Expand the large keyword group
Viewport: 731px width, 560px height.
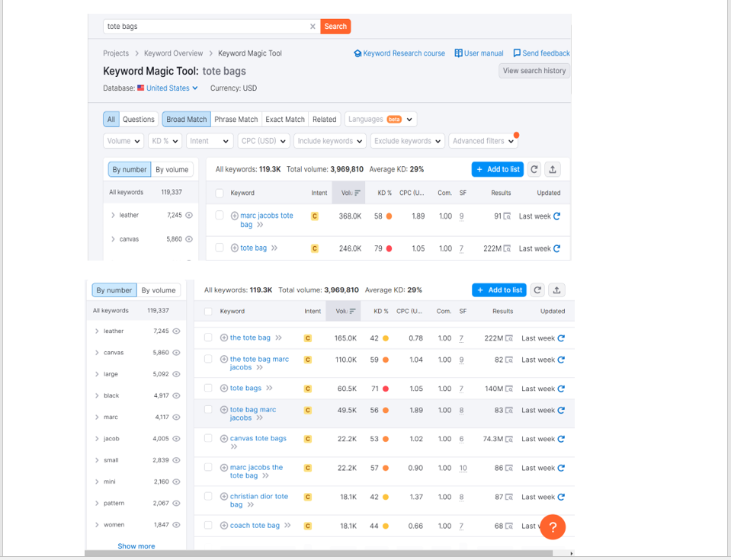[x=97, y=374]
